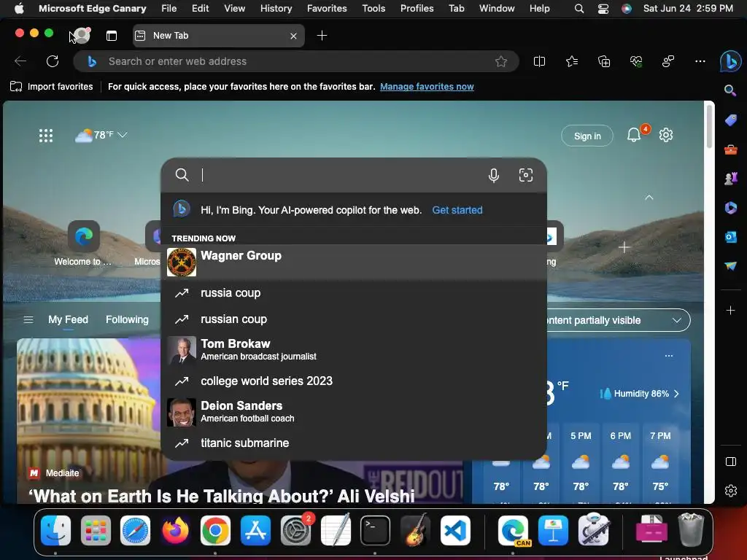Open sidebar Microsoft 365 icon

click(730, 208)
